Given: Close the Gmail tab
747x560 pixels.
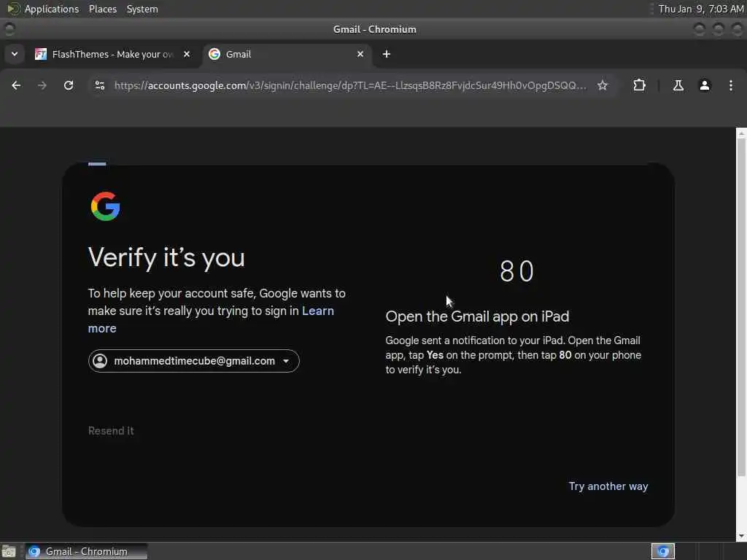Looking at the screenshot, I should 360,54.
